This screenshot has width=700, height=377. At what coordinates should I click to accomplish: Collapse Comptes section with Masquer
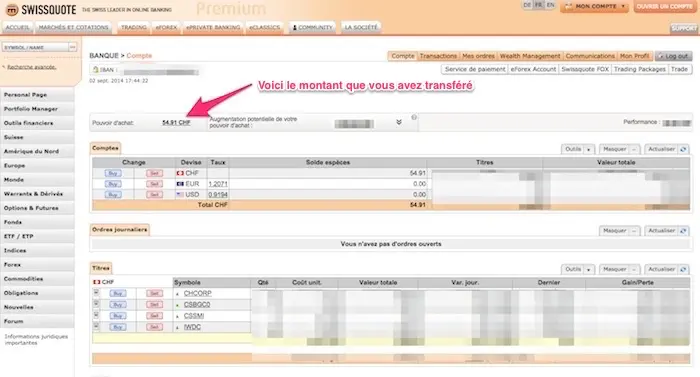(x=620, y=149)
